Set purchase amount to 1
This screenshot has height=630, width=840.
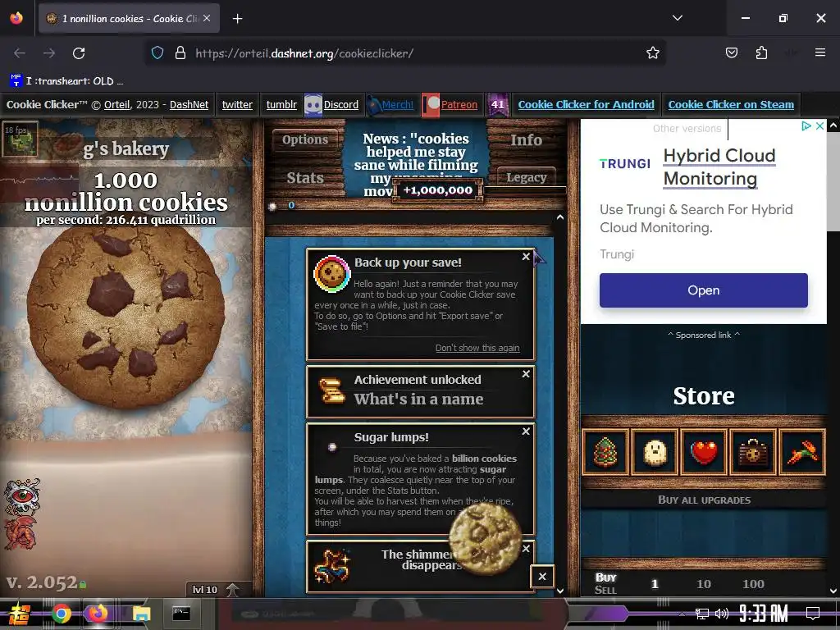[655, 584]
